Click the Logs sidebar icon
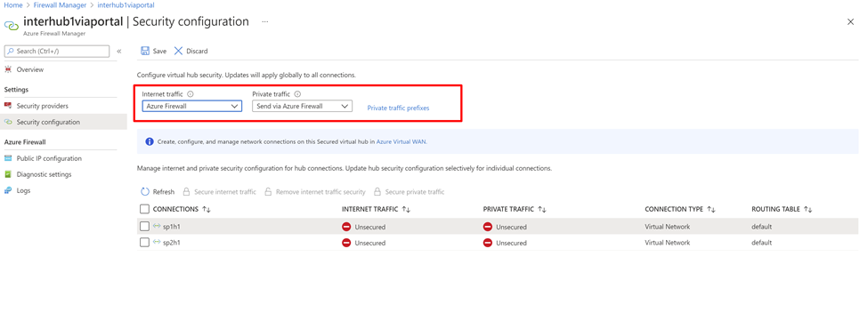This screenshot has width=868, height=329. click(8, 190)
